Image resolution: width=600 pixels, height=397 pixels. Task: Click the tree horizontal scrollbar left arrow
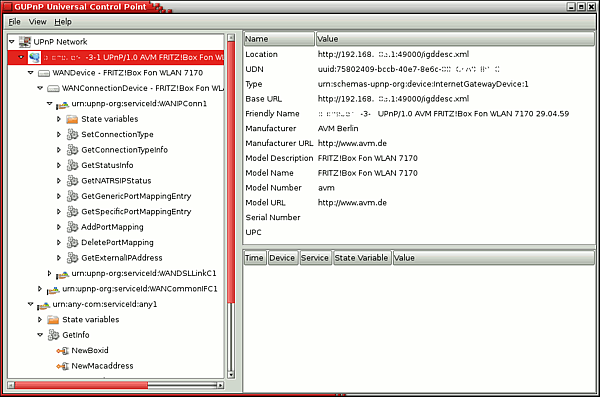[11, 385]
